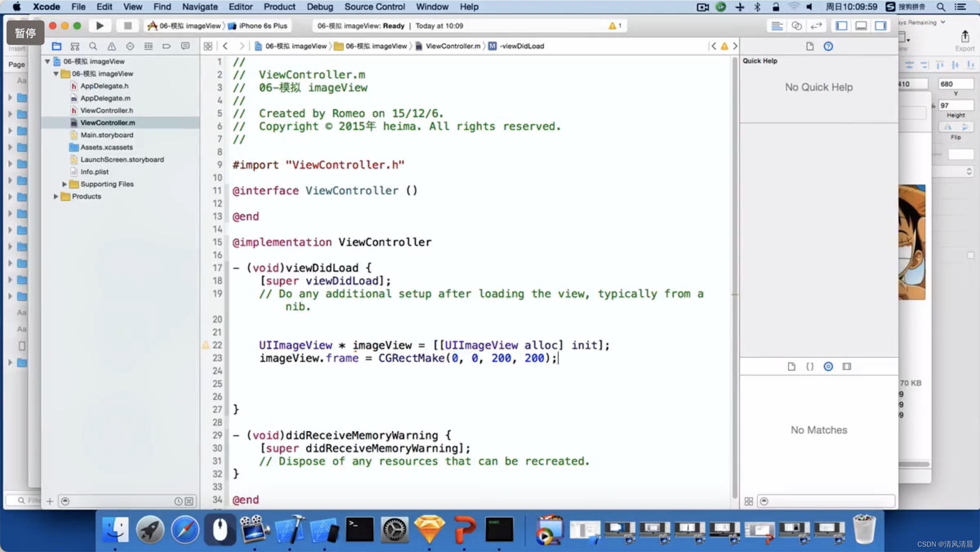Click the Run button to build project
The image size is (980, 552).
99,26
